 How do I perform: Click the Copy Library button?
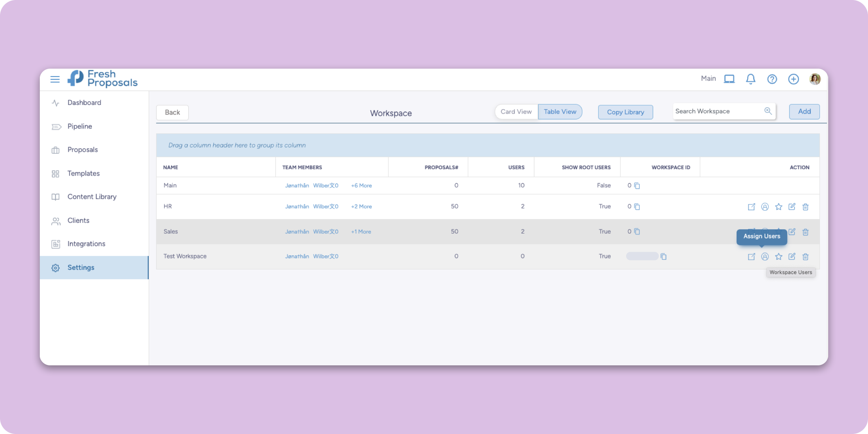(x=625, y=112)
